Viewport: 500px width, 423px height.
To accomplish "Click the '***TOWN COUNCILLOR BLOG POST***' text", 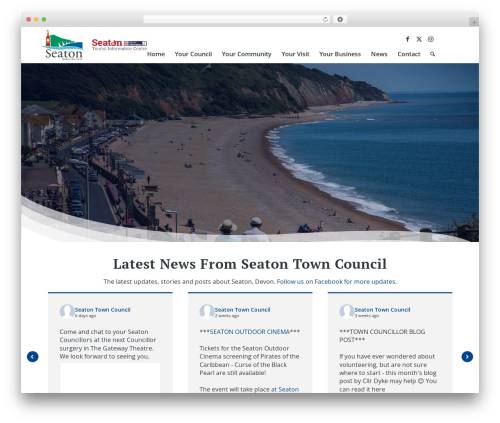I will 382,336.
